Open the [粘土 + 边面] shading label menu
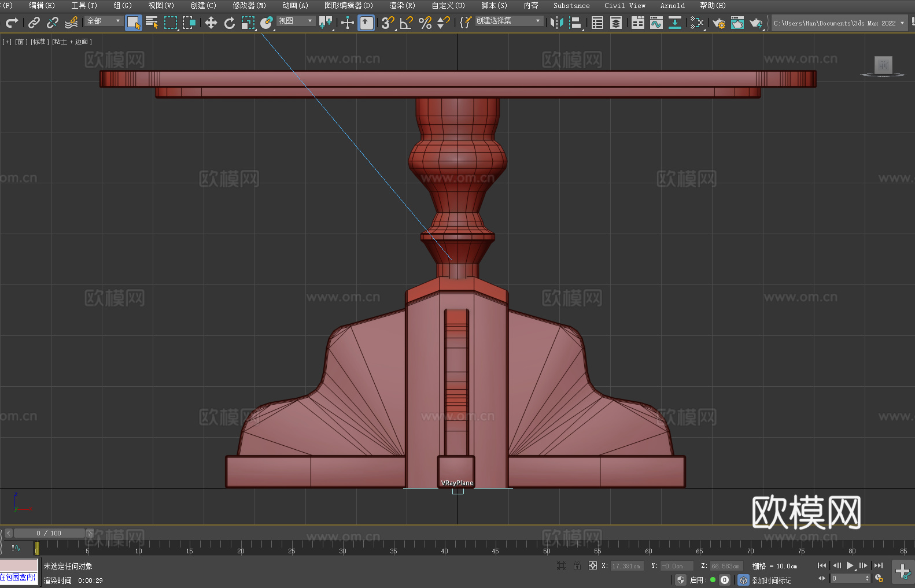Viewport: 915px width, 588px height. click(x=72, y=42)
